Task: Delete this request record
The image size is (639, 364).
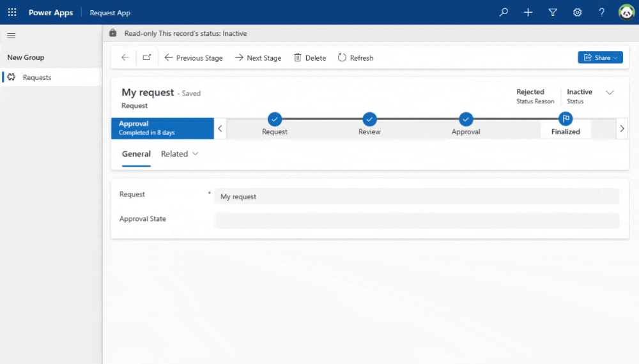Action: pos(310,58)
